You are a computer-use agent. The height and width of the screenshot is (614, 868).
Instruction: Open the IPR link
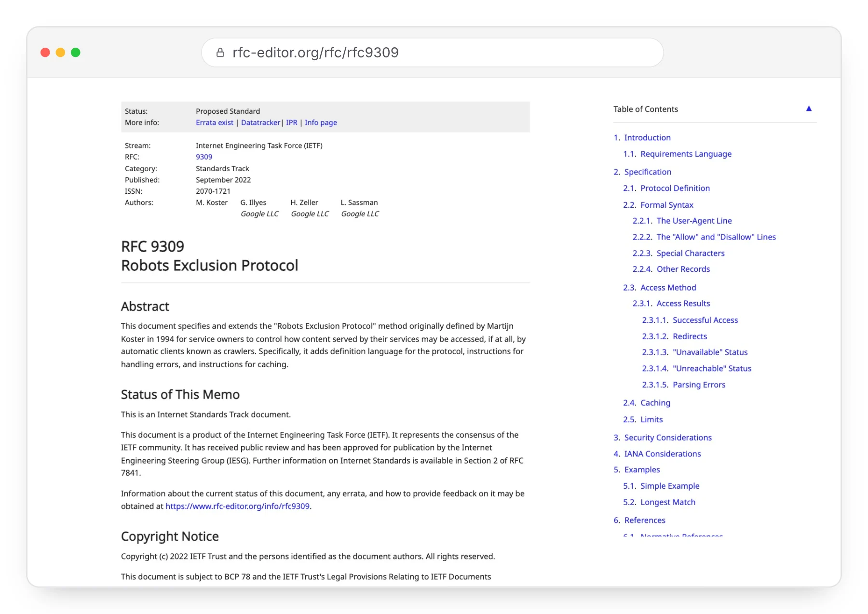(x=291, y=122)
